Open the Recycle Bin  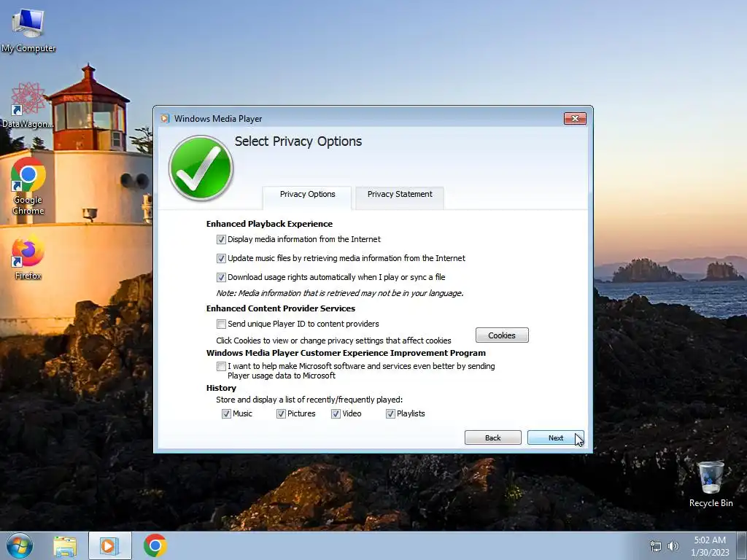click(x=711, y=484)
